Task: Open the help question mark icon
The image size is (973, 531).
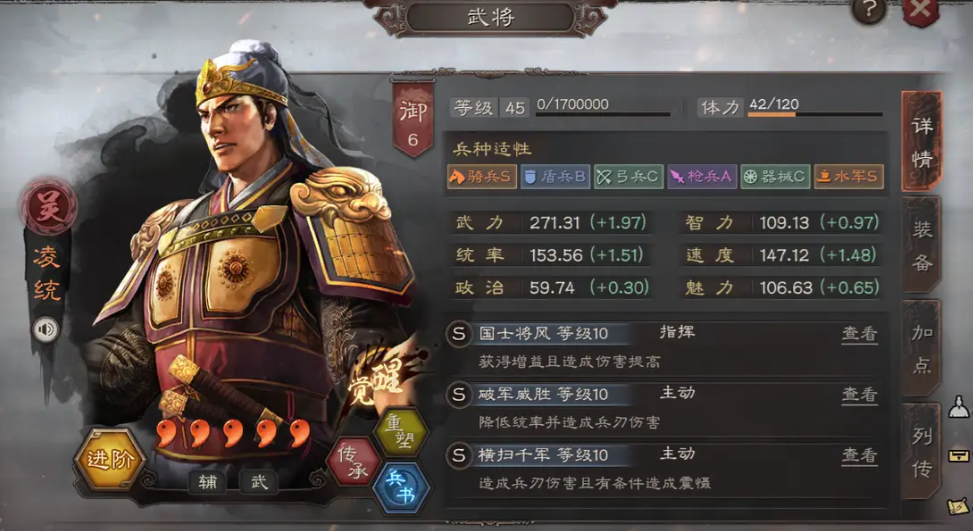Action: pos(869,10)
